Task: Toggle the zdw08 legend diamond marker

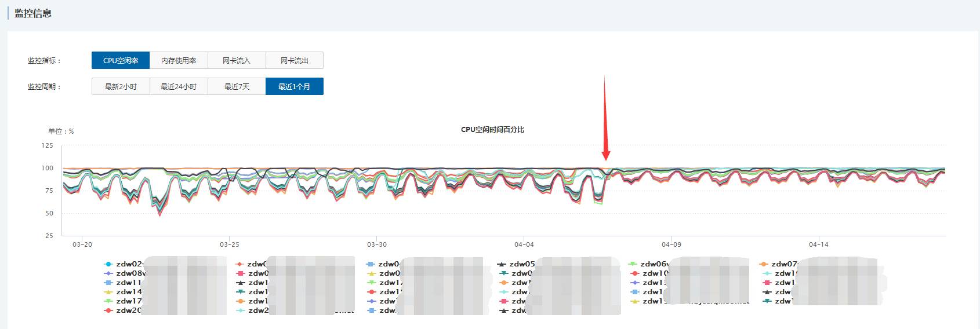Action: (108, 273)
